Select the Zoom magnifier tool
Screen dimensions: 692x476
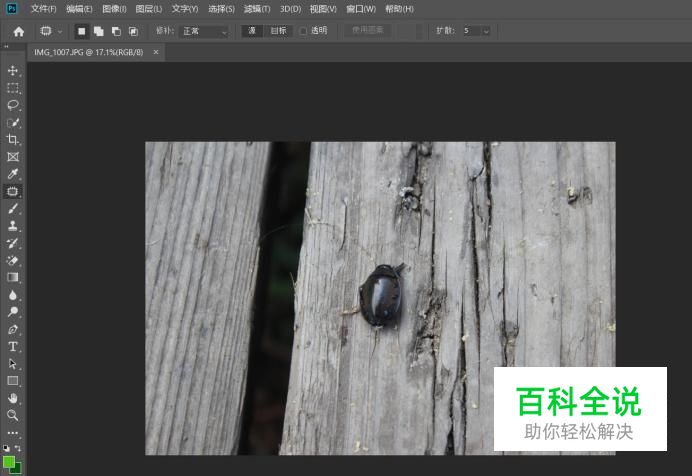click(x=13, y=415)
